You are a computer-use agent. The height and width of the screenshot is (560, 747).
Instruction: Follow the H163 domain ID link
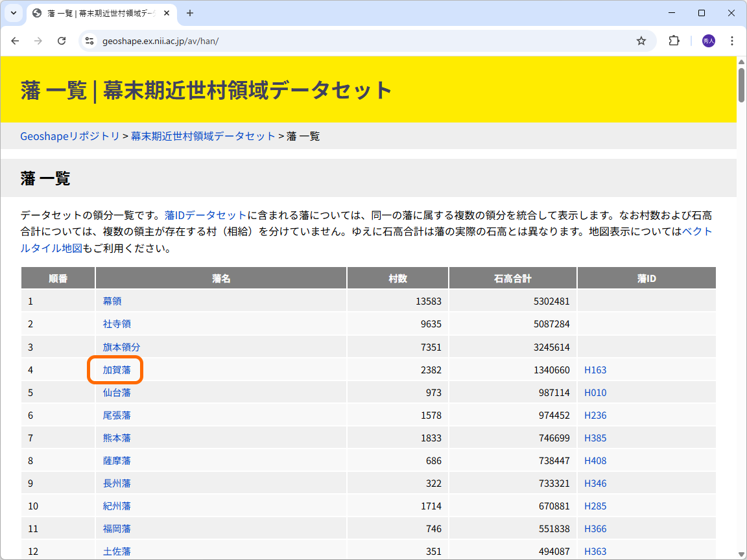pyautogui.click(x=595, y=369)
